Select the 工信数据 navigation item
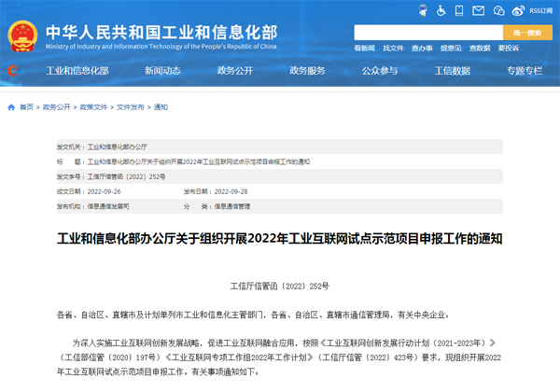The height and width of the screenshot is (392, 560). pyautogui.click(x=453, y=71)
